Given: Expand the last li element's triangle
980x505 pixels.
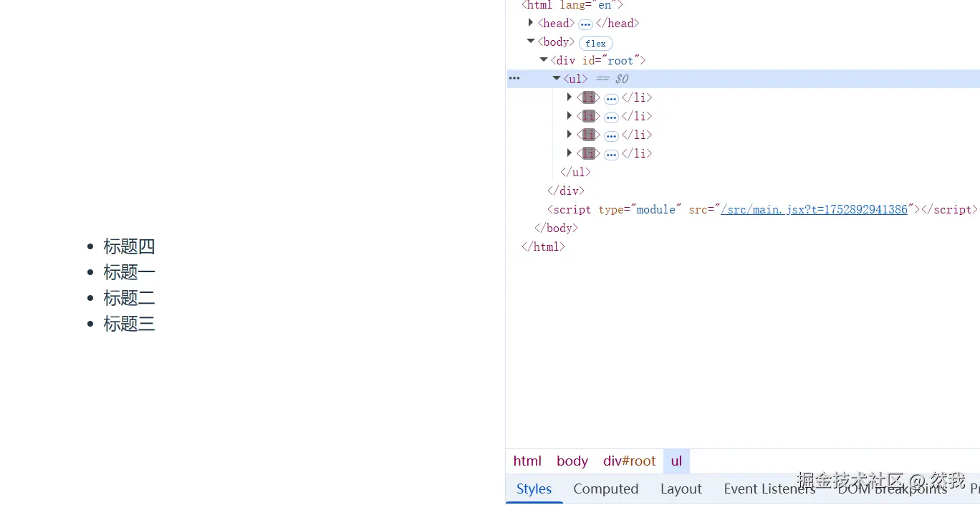Looking at the screenshot, I should pos(570,153).
